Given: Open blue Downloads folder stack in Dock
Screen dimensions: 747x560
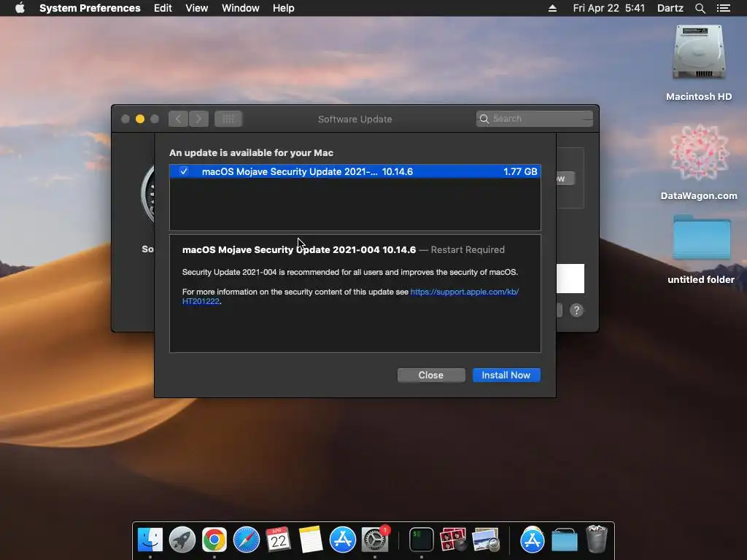Looking at the screenshot, I should pos(565,540).
